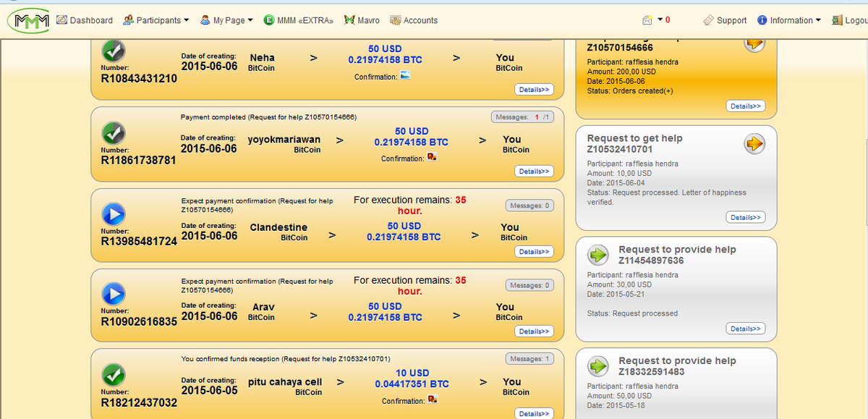Screen dimensions: 868x419
Task: Click participant name Arav
Action: pyautogui.click(x=263, y=307)
